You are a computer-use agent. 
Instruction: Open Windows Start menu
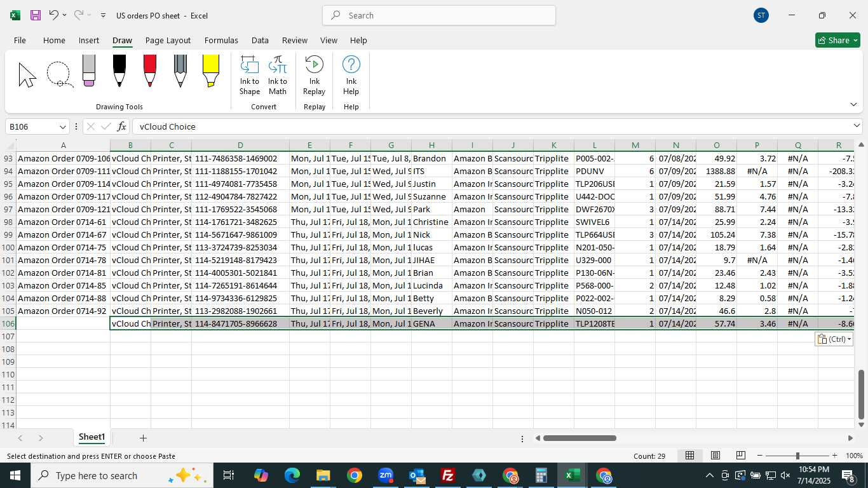pyautogui.click(x=15, y=475)
